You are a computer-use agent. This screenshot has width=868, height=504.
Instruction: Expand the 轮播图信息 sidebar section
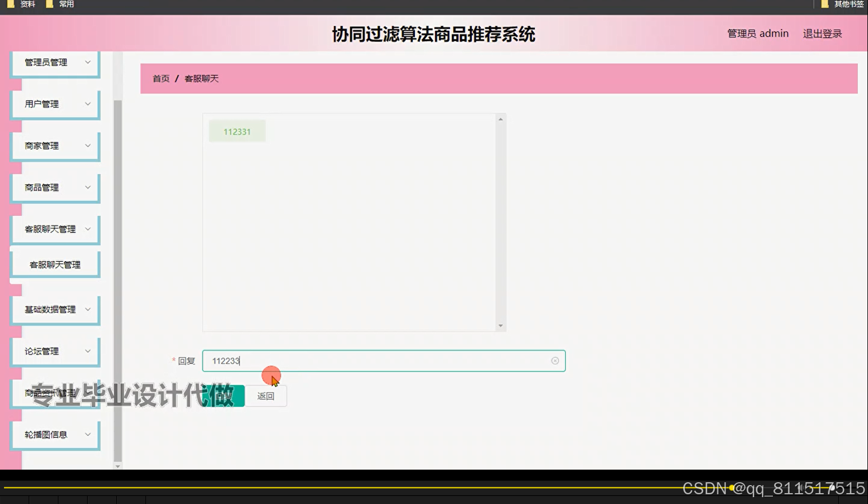[x=55, y=434]
